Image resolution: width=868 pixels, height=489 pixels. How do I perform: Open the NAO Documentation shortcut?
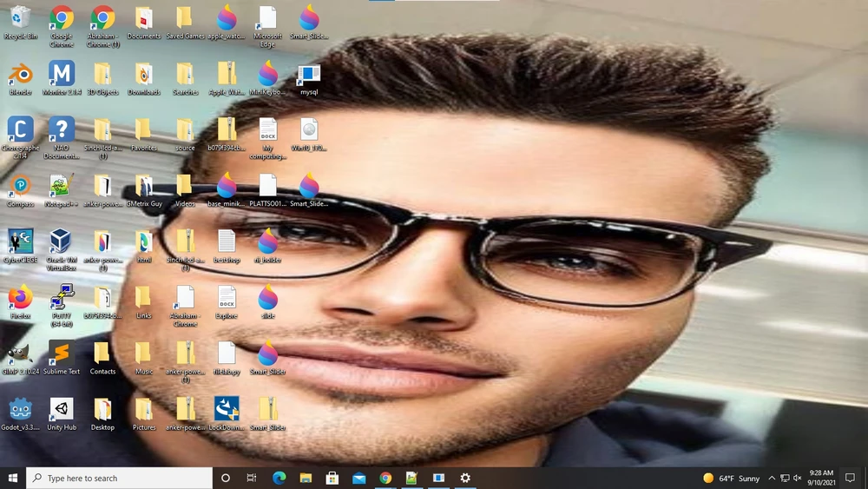tap(62, 137)
